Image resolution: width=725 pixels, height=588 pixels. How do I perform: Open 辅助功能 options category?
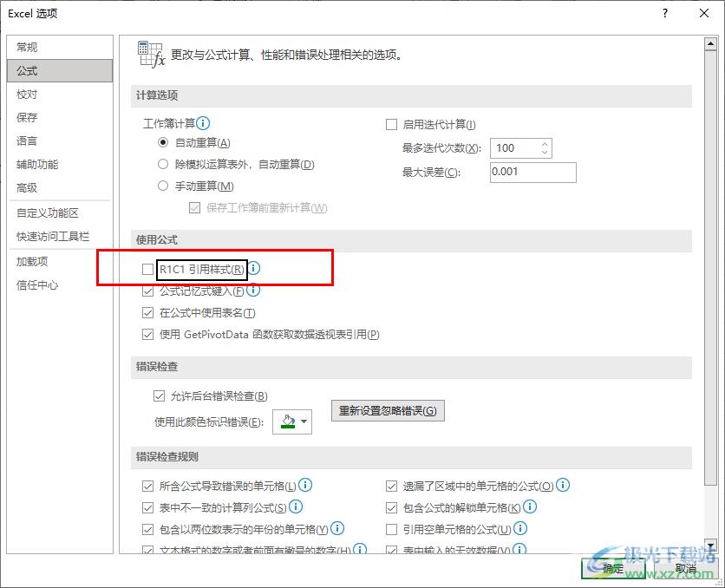coord(60,165)
